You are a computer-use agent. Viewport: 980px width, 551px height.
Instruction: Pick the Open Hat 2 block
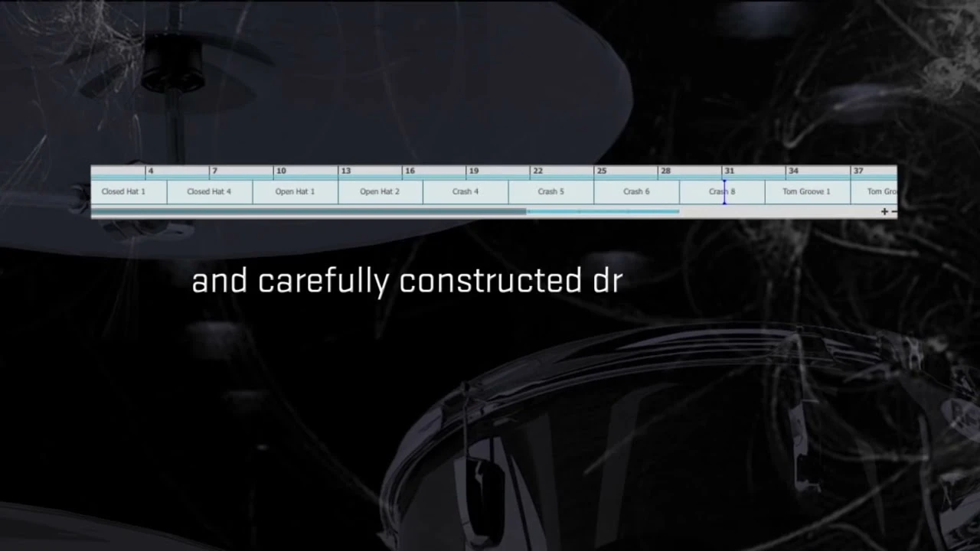[x=380, y=191]
